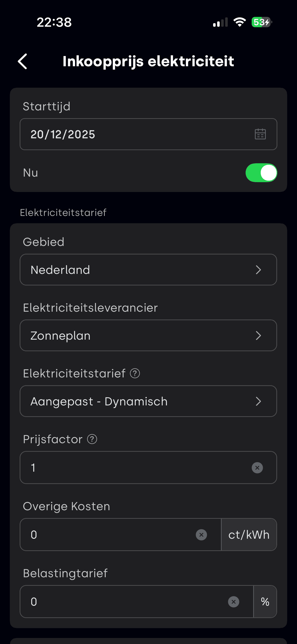This screenshot has width=297, height=644.
Task: Tap the Starttijd date field
Action: pyautogui.click(x=136, y=134)
